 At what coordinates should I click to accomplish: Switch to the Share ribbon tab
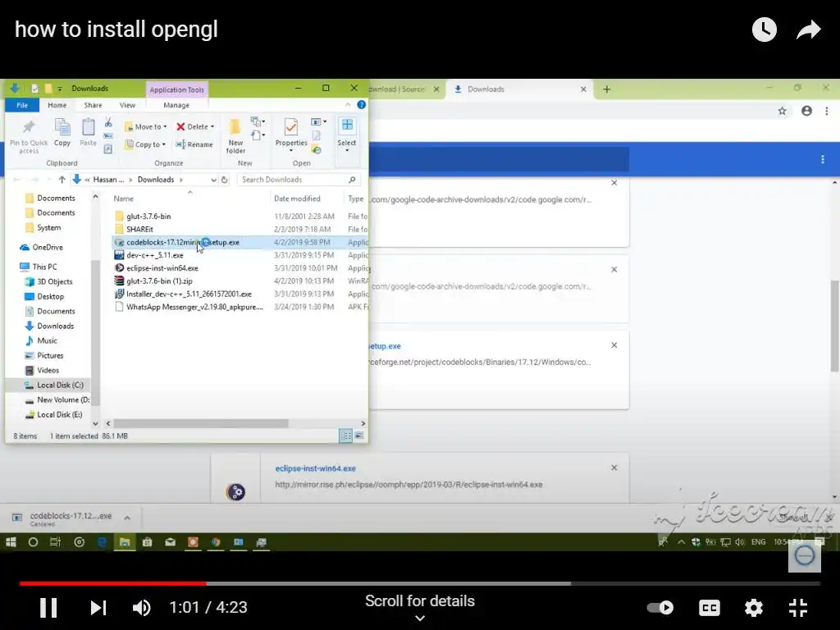pos(93,105)
